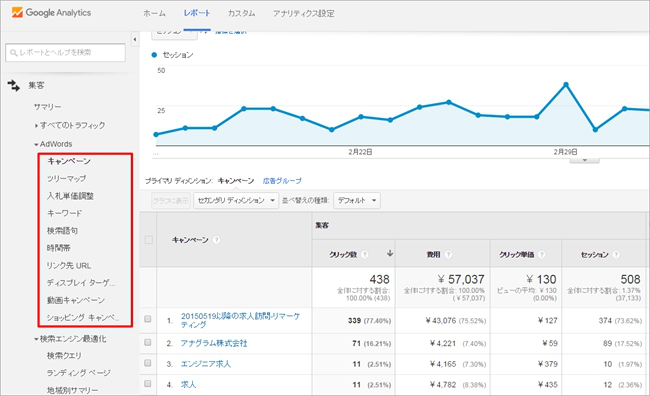Open ランディング ページ report
The image size is (650, 396).
79,373
